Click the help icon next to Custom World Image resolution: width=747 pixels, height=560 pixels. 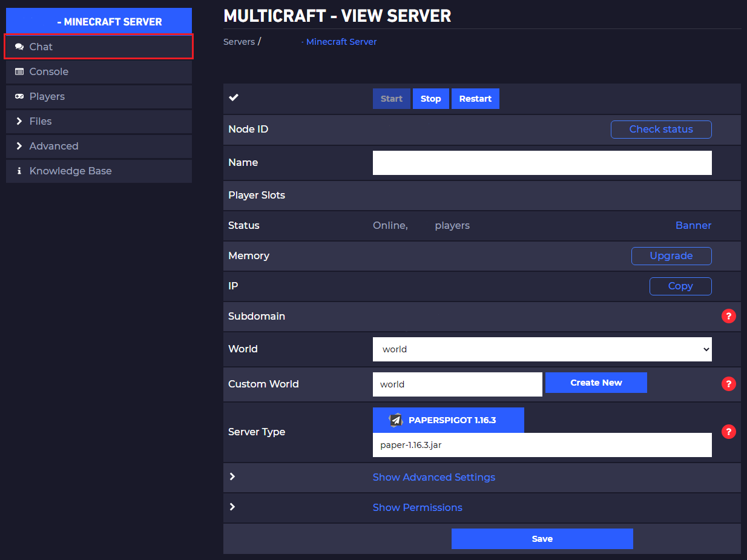click(x=729, y=384)
